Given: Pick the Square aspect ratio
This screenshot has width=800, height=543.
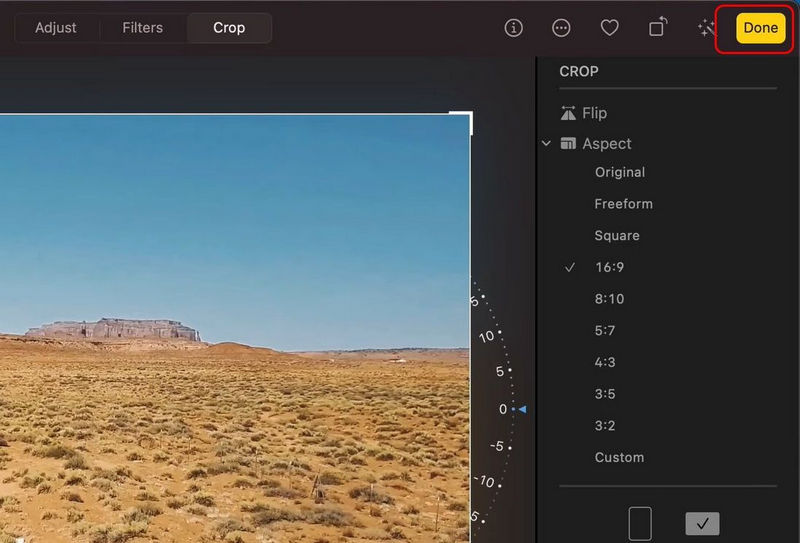Looking at the screenshot, I should pos(617,236).
